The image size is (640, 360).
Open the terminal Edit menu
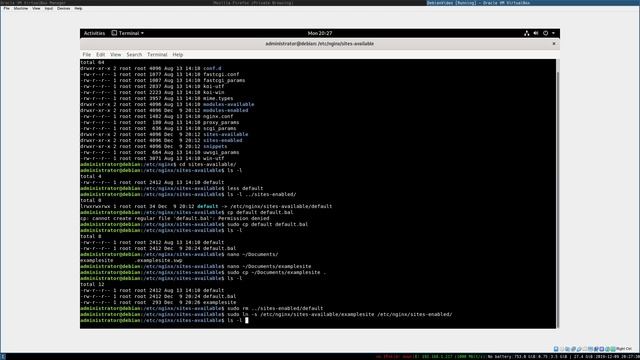coord(100,54)
